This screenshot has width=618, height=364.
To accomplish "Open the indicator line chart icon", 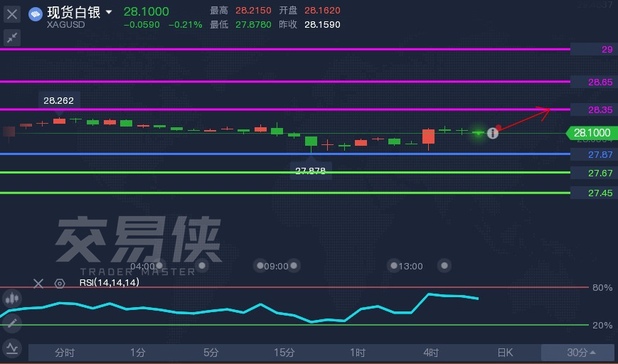I will 12,348.
